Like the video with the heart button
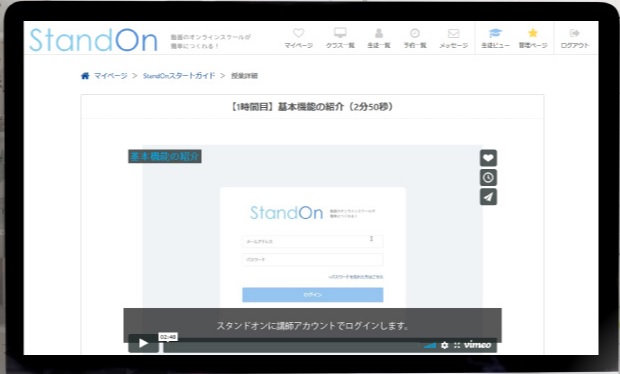 click(488, 158)
